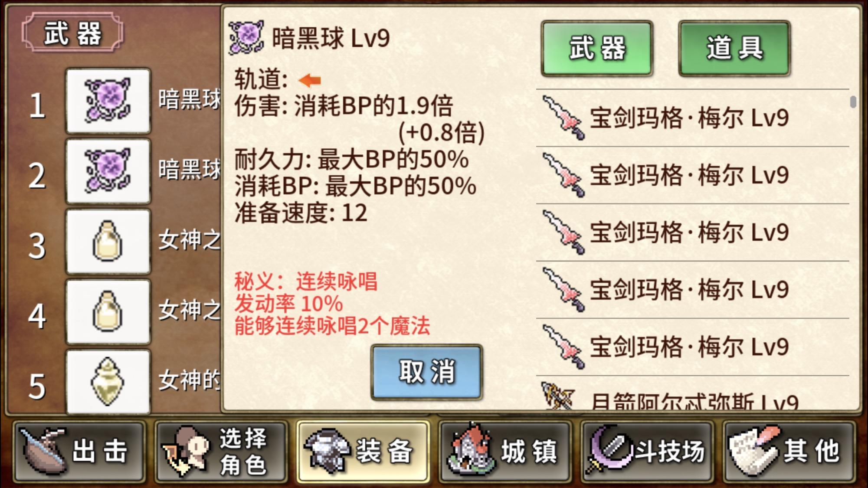Choose the 月箭阿尔忒弥斯 Lv9 bow entry
Viewport: 868px width, 488px height.
point(693,394)
